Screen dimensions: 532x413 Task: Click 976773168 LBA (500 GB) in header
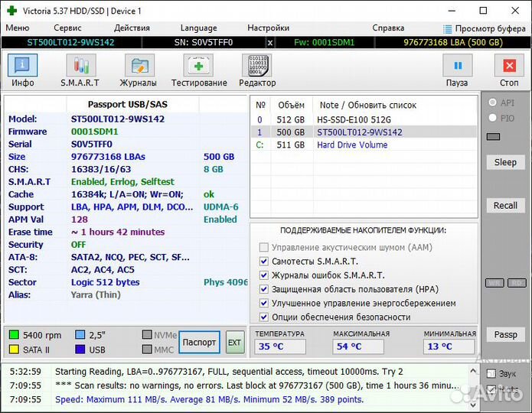(453, 43)
